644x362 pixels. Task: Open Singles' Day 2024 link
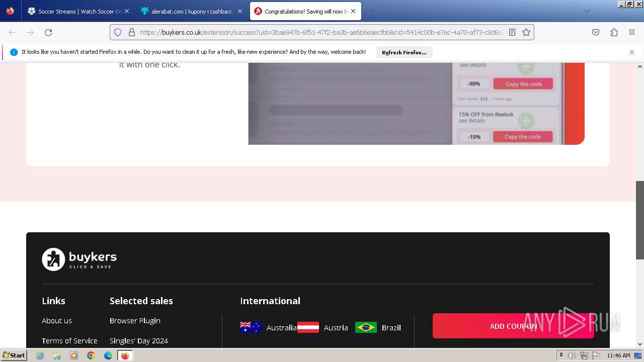tap(139, 341)
